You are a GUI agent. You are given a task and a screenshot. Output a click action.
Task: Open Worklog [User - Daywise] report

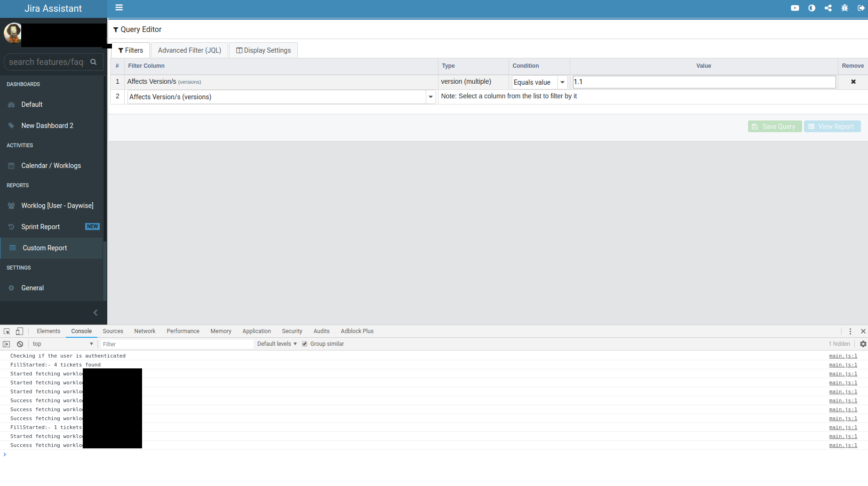[x=57, y=206]
